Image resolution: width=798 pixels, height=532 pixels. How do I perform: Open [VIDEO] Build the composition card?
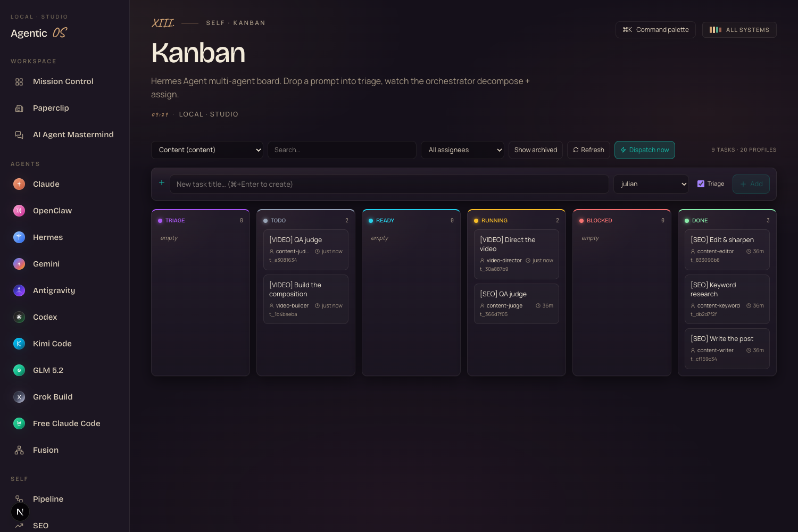tap(306, 299)
